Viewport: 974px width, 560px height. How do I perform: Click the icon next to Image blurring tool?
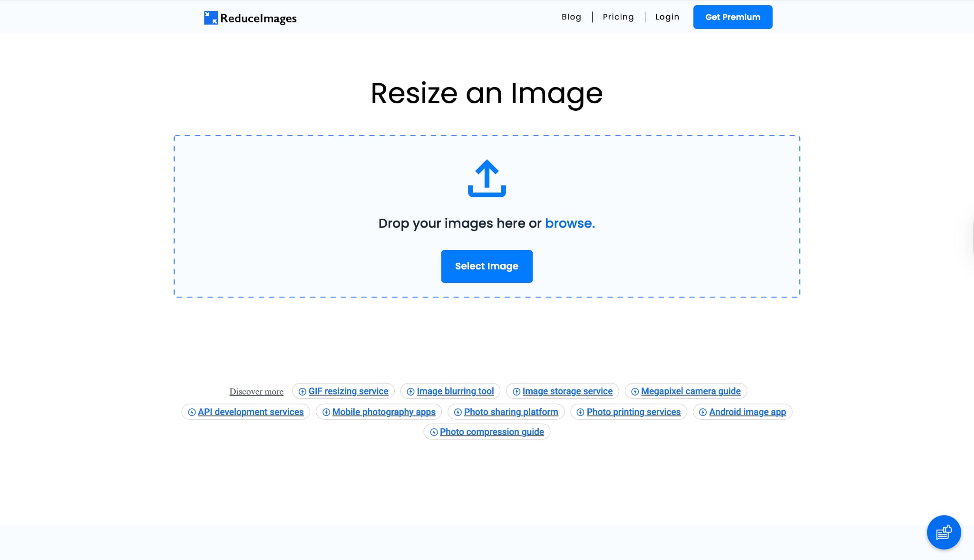pos(411,391)
